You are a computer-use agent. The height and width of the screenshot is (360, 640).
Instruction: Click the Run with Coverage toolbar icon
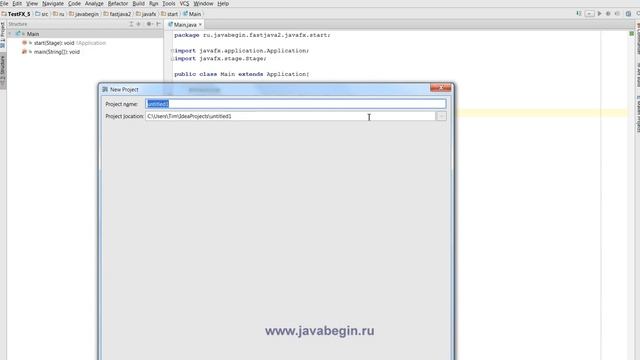click(617, 13)
